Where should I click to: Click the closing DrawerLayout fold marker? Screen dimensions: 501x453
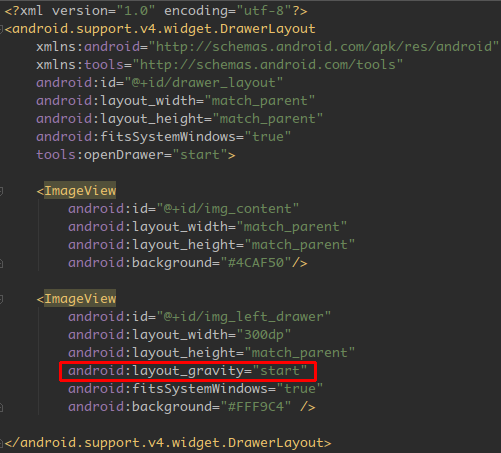point(1,443)
